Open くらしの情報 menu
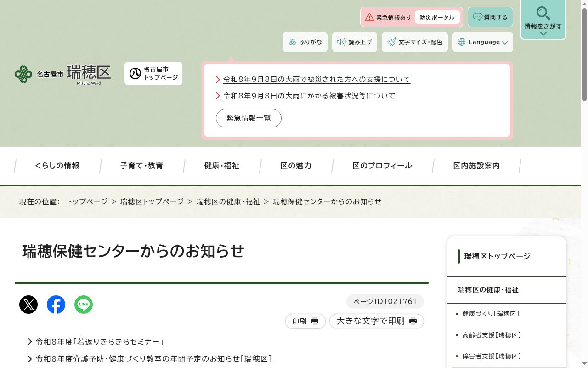This screenshot has height=368, width=588. point(57,166)
